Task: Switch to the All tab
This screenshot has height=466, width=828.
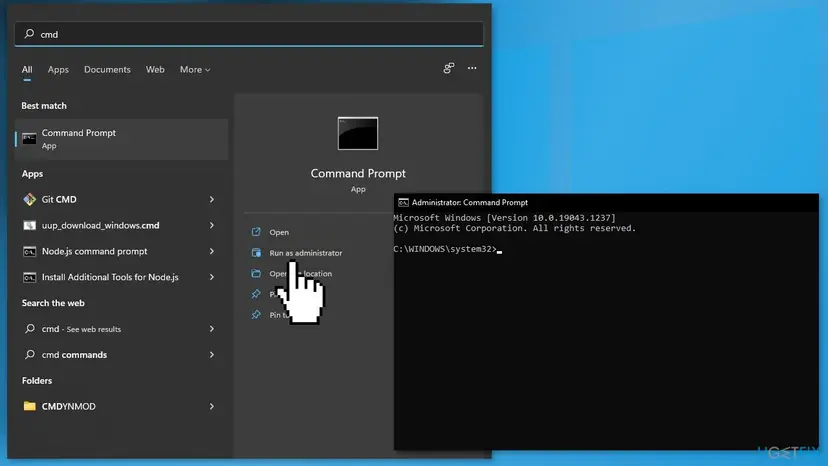Action: [x=27, y=70]
